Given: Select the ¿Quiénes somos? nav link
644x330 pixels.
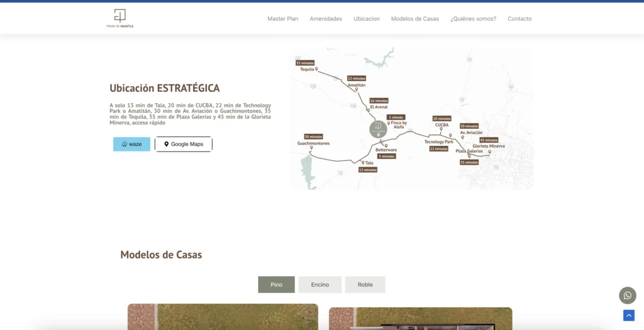Looking at the screenshot, I should coord(473,19).
